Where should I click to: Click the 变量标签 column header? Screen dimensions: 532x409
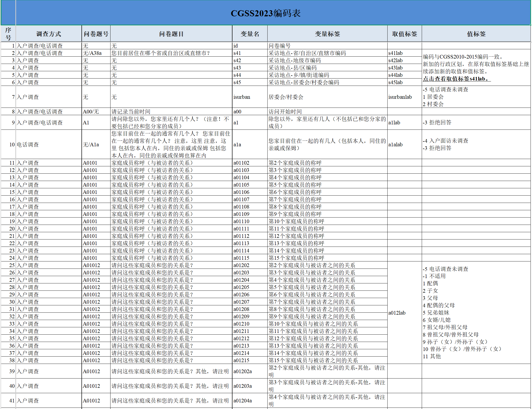click(x=327, y=34)
